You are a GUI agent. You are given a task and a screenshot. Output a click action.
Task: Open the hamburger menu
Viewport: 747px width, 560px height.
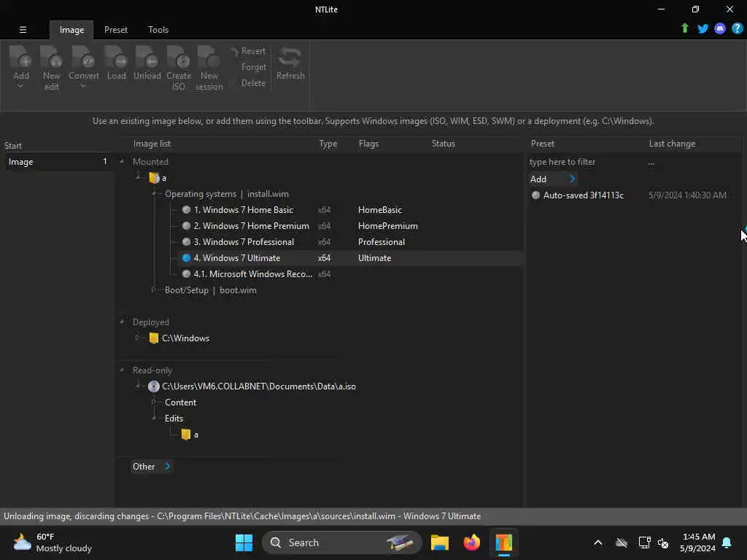(23, 29)
